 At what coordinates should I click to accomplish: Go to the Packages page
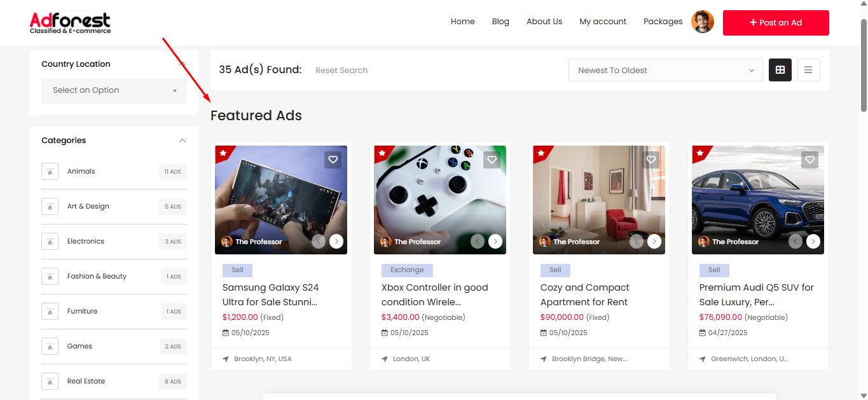(663, 22)
